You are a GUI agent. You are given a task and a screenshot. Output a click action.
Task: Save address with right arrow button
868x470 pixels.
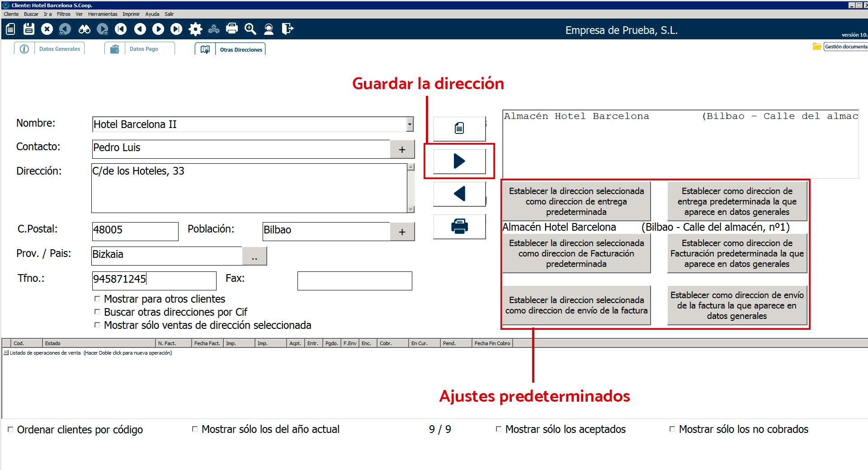point(459,161)
